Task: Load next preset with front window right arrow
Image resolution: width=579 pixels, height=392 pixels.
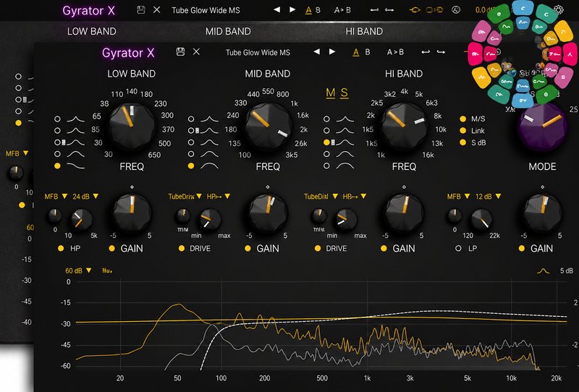Action: coord(332,52)
